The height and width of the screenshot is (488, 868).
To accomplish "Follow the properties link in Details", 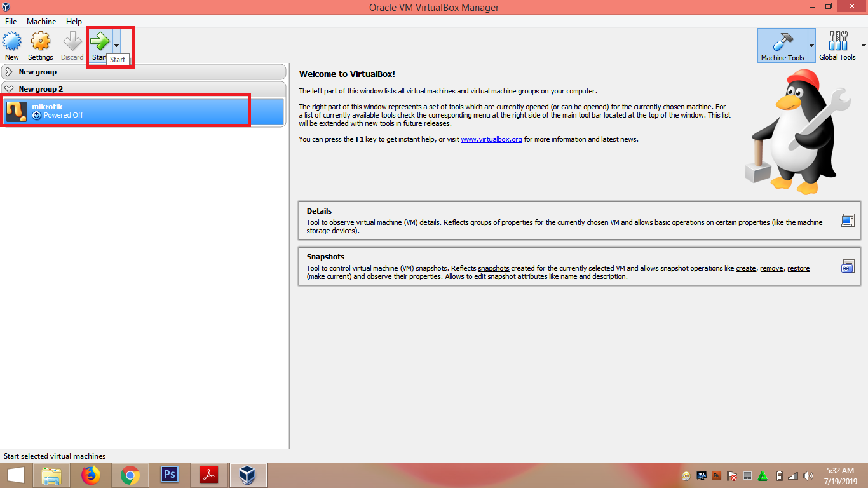I will point(517,222).
